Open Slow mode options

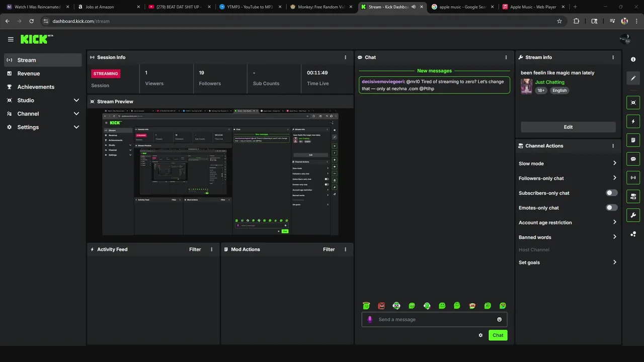(568, 163)
